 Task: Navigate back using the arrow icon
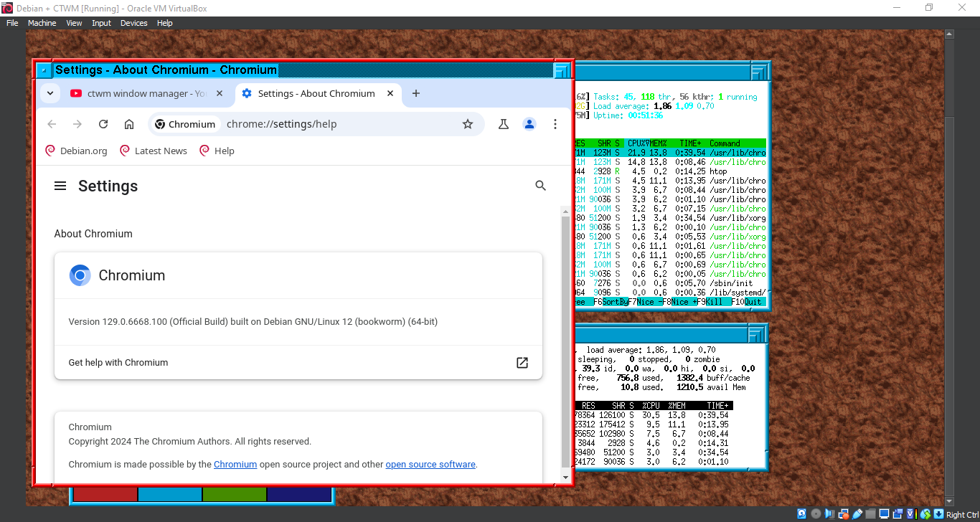point(51,124)
